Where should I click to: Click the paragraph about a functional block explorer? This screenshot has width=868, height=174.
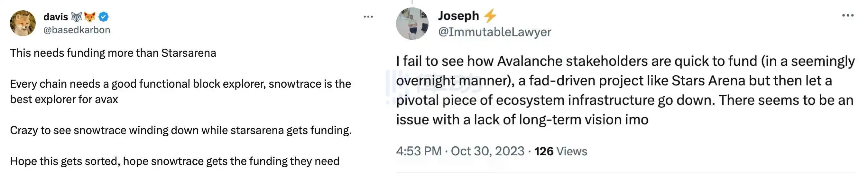(x=180, y=92)
